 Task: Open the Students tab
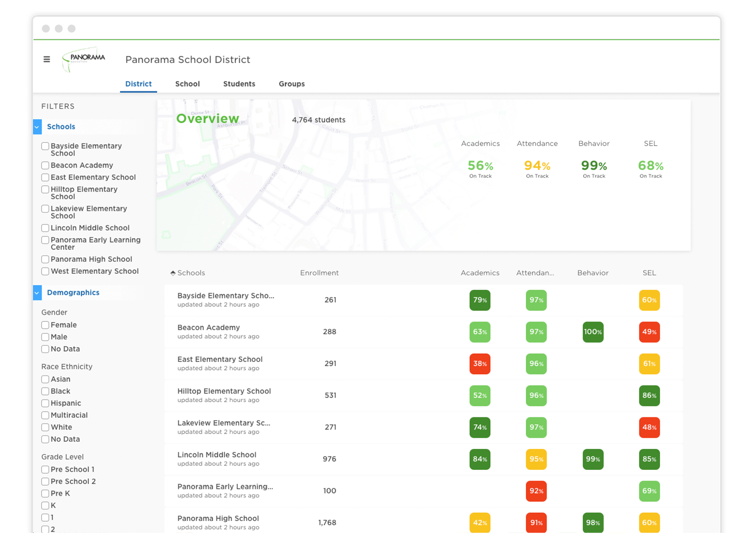pyautogui.click(x=239, y=84)
